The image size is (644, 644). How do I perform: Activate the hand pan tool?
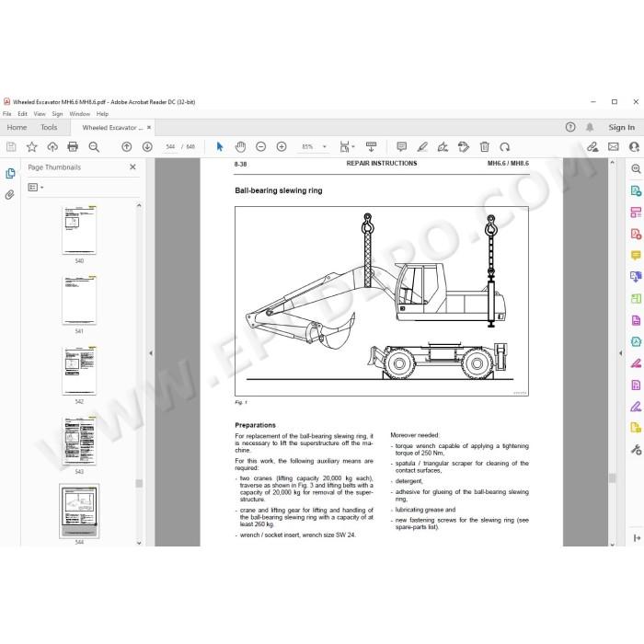pos(240,146)
